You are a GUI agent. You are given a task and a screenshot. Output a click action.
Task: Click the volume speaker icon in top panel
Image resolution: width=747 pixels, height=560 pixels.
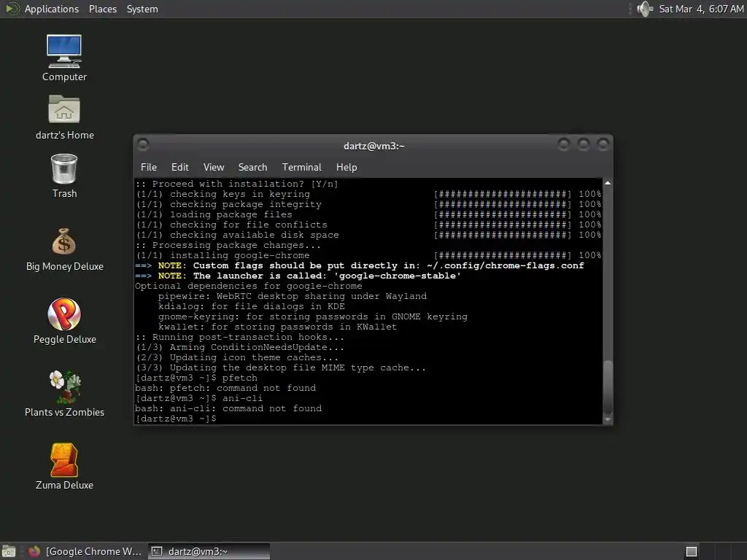click(645, 9)
